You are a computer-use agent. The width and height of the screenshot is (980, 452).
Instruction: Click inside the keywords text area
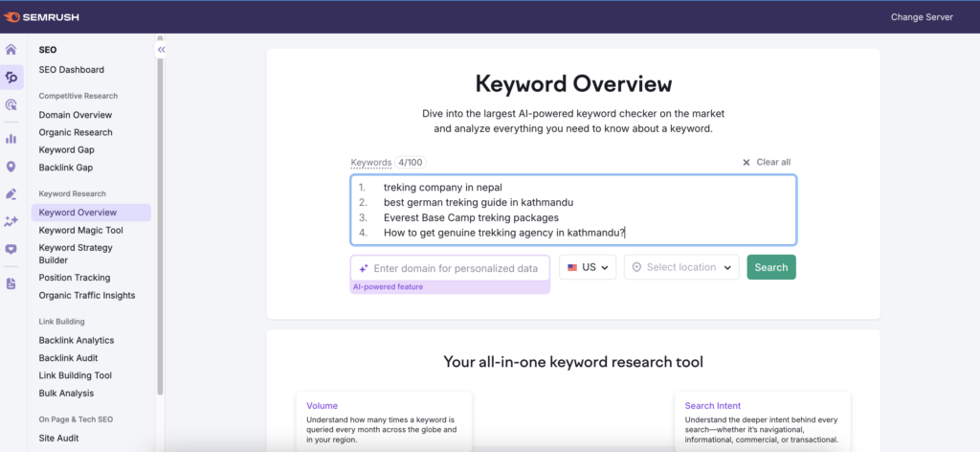pyautogui.click(x=573, y=210)
